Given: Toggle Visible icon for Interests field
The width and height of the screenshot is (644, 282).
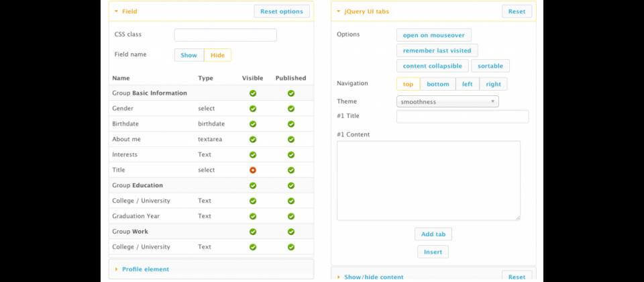Looking at the screenshot, I should (x=253, y=154).
